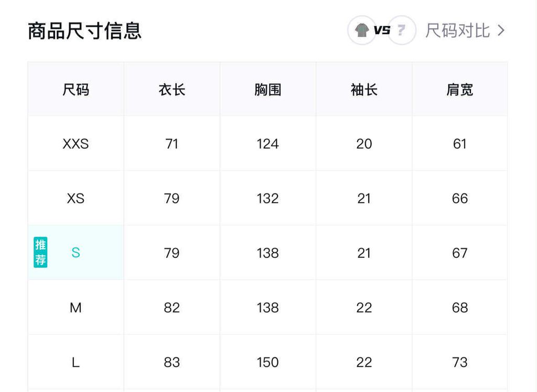Choose the M size cell
The width and height of the screenshot is (537, 392).
click(76, 308)
